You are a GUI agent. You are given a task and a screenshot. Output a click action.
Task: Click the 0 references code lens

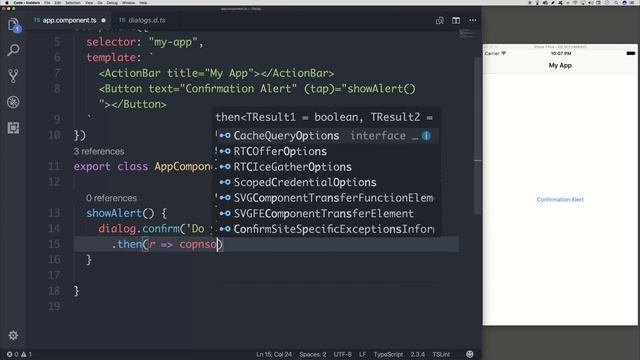point(111,198)
